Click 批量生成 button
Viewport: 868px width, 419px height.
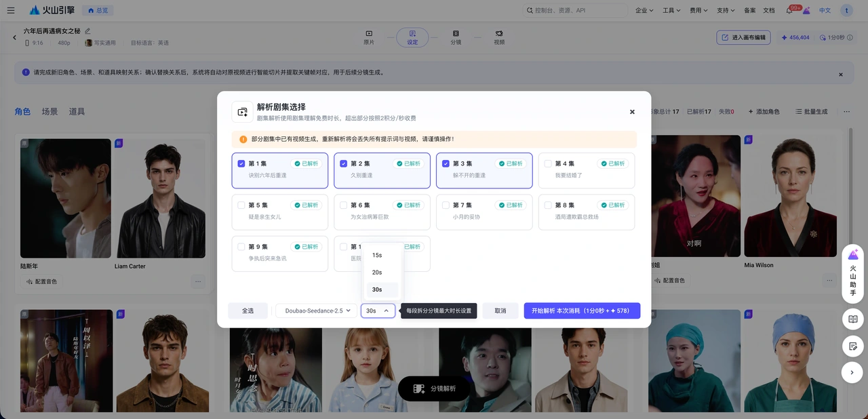812,111
